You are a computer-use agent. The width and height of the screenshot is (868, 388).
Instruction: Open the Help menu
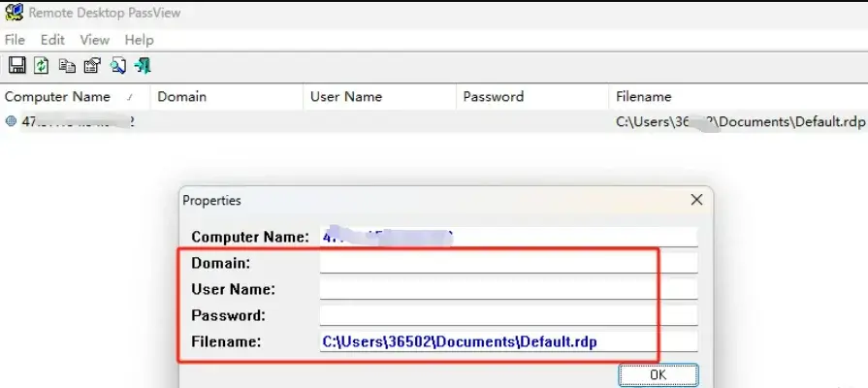coord(139,40)
